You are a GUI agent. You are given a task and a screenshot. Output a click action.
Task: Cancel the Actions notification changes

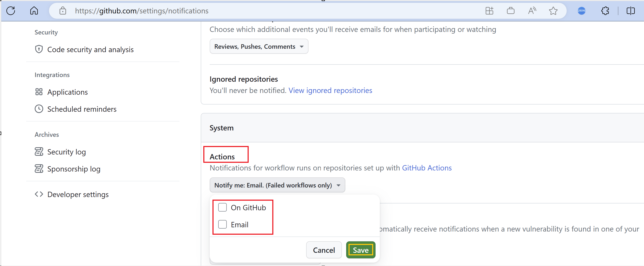(x=324, y=250)
